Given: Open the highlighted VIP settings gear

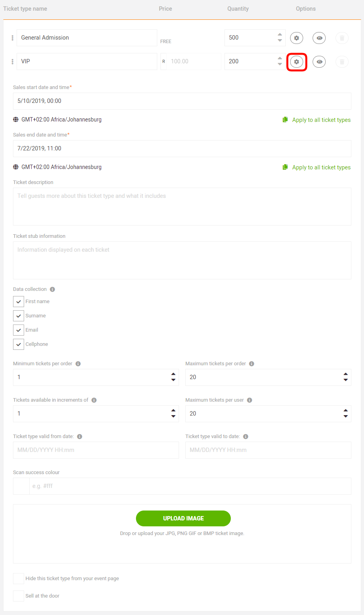Looking at the screenshot, I should 296,61.
